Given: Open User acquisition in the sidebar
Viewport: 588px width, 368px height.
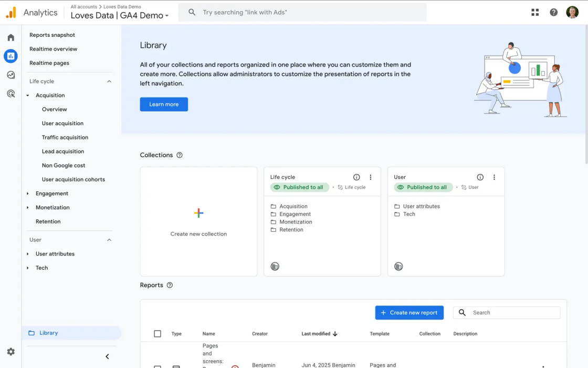Looking at the screenshot, I should point(63,123).
